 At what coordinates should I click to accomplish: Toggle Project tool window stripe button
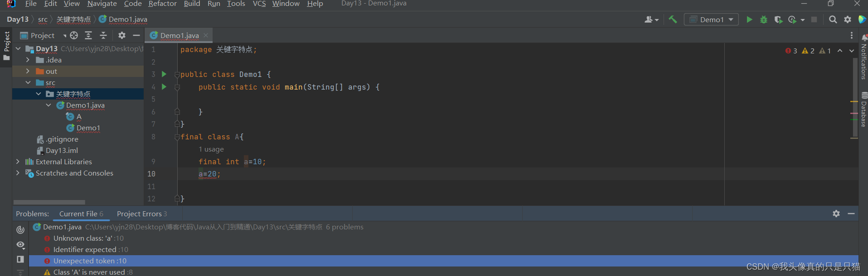tap(6, 46)
